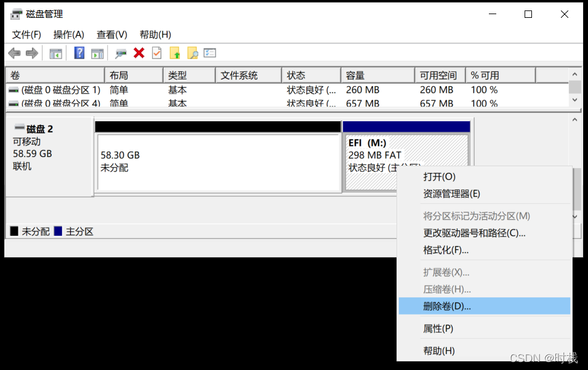The width and height of the screenshot is (588, 370).
Task: Open 属性(P) from context menu
Action: click(x=485, y=329)
